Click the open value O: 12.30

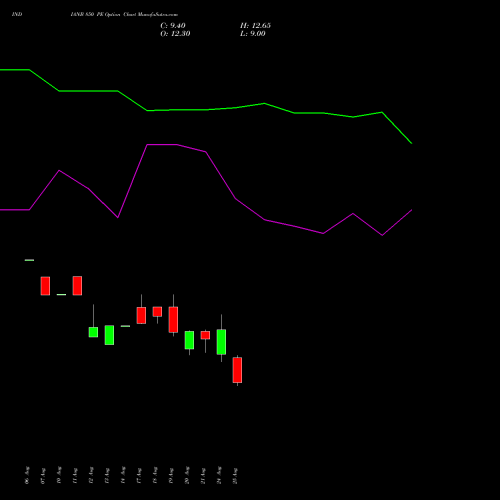(x=175, y=34)
